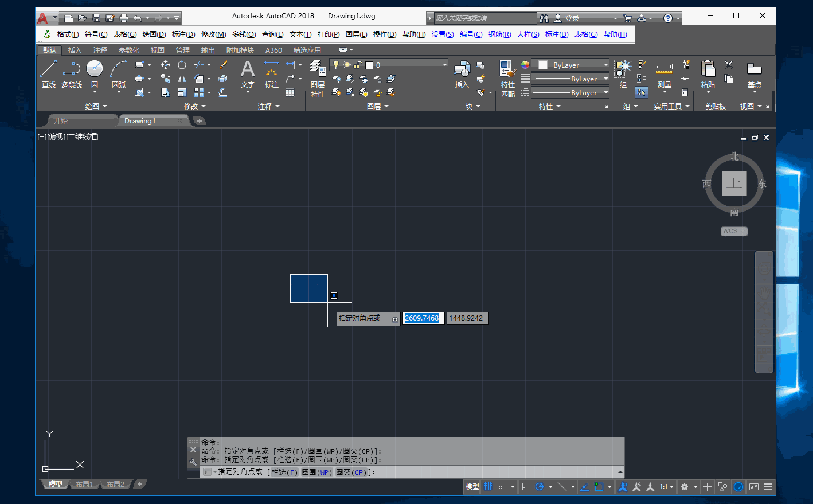Click the object color wheel swatch icon
The height and width of the screenshot is (504, 813).
tap(525, 65)
